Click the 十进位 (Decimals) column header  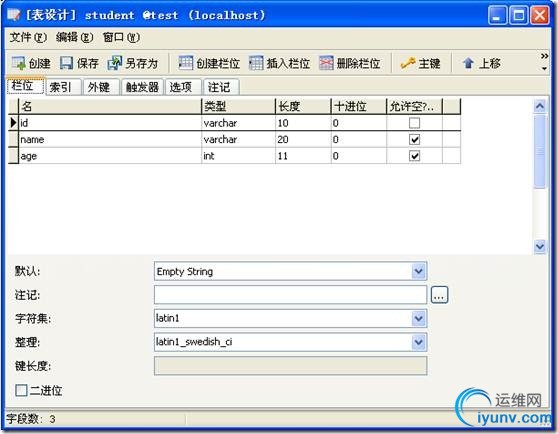359,106
